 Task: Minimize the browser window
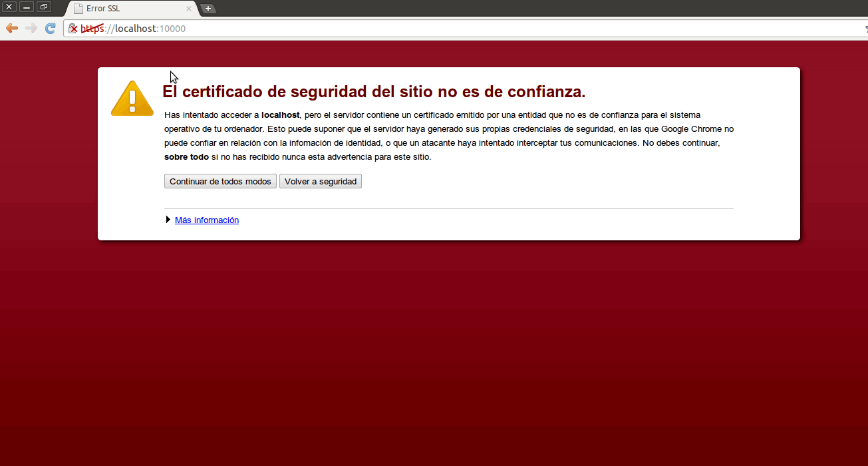(x=27, y=7)
